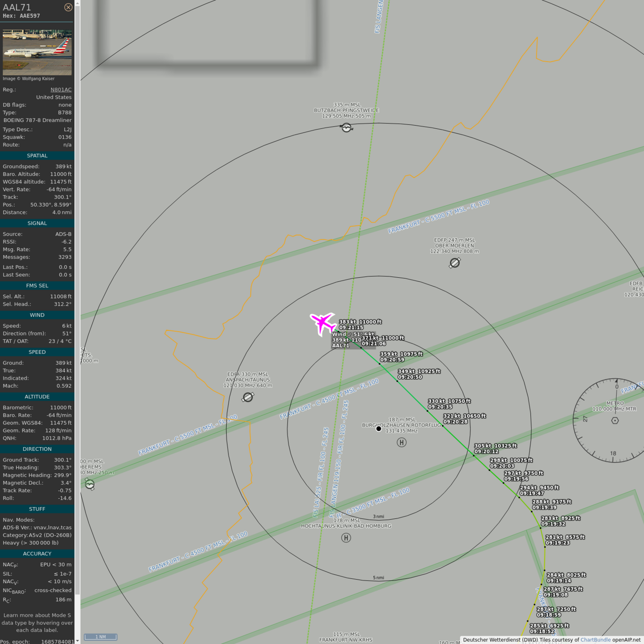Open the N801AC registration link
The height and width of the screenshot is (644, 644).
[61, 89]
